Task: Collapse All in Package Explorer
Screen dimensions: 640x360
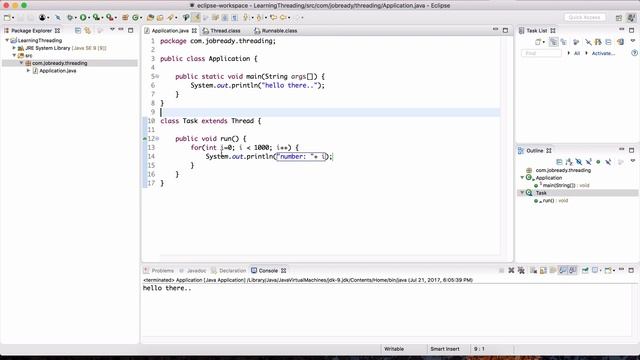Action: click(x=78, y=31)
